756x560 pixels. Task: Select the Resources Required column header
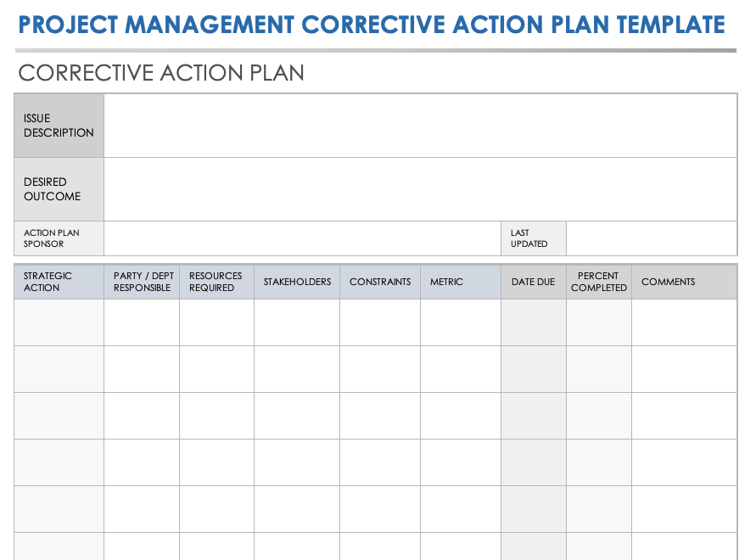(216, 282)
